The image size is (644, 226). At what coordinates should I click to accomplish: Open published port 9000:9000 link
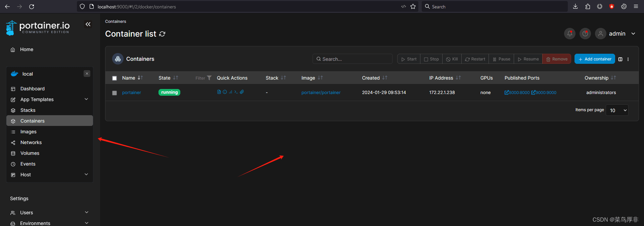[544, 93]
